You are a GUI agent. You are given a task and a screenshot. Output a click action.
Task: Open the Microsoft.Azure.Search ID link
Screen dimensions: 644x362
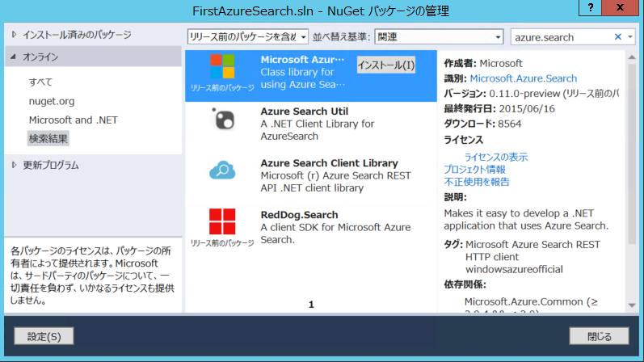point(524,78)
